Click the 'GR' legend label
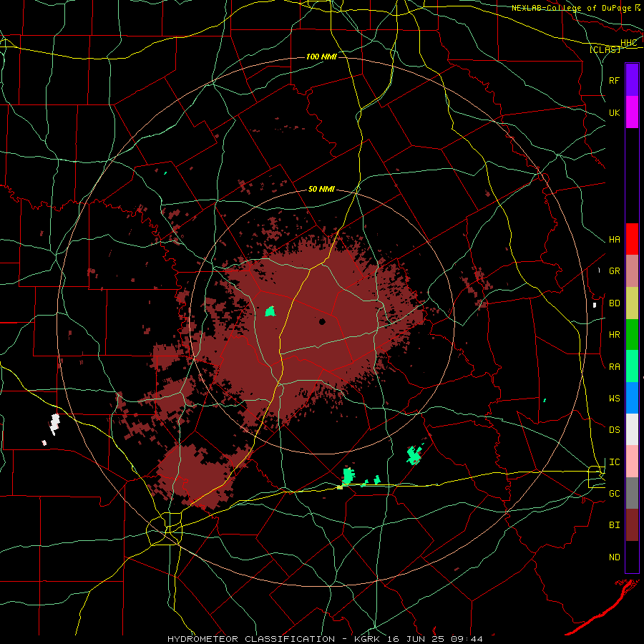This screenshot has width=644, height=644. point(614,271)
